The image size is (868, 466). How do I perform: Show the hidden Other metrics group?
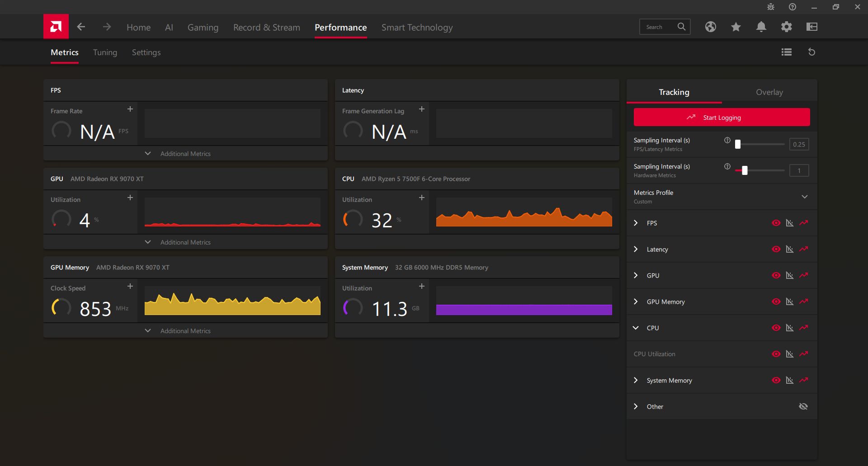(x=803, y=406)
